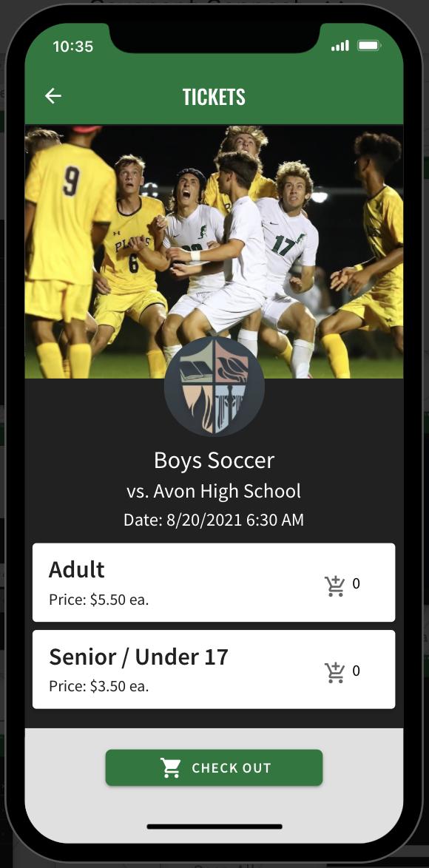The height and width of the screenshot is (868, 429).
Task: Select the Adult ticket card
Action: pyautogui.click(x=214, y=583)
